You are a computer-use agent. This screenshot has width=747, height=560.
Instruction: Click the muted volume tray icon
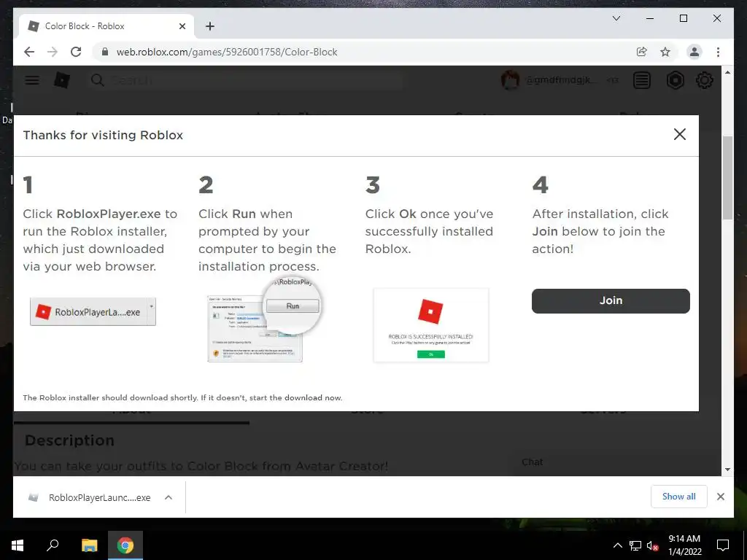point(652,545)
